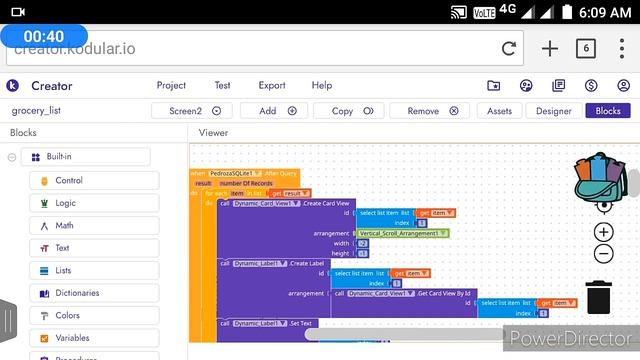
Task: Open Variables blocks drawer
Action: (94, 338)
